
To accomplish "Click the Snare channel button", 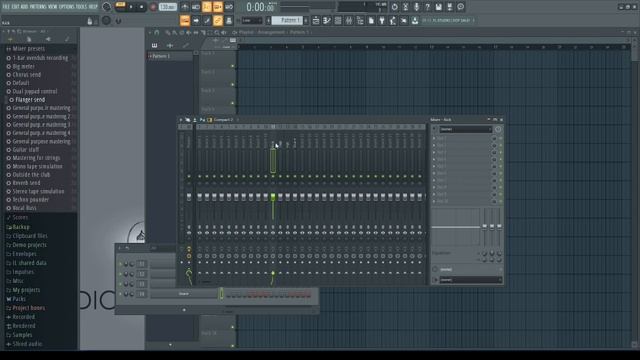I will click(x=184, y=294).
